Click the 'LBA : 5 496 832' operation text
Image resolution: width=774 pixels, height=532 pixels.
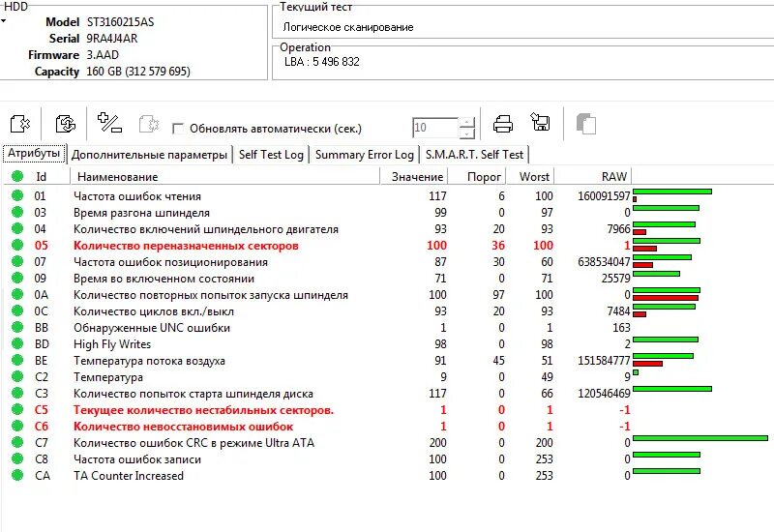[322, 62]
